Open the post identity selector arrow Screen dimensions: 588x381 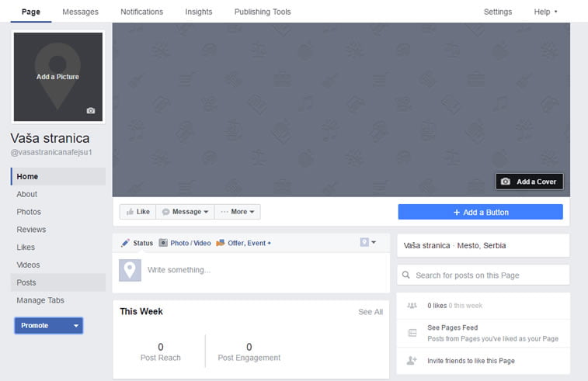pyautogui.click(x=374, y=242)
